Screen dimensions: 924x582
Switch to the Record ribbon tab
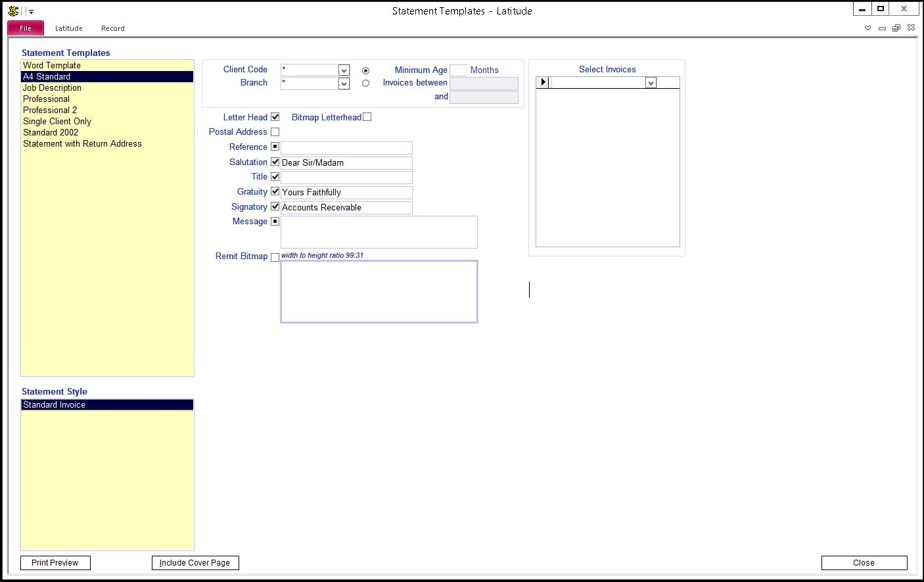[112, 28]
